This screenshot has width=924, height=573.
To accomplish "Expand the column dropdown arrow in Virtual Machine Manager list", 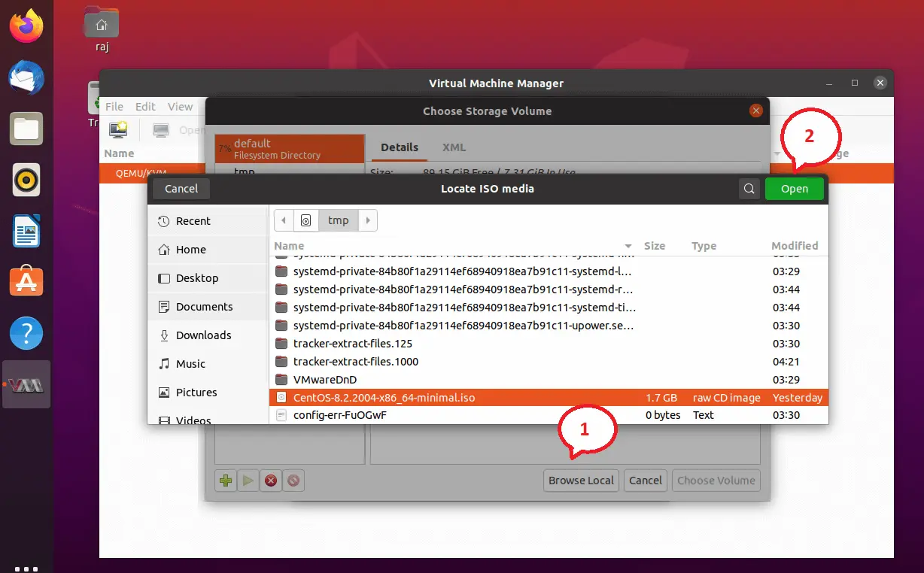I will point(777,153).
